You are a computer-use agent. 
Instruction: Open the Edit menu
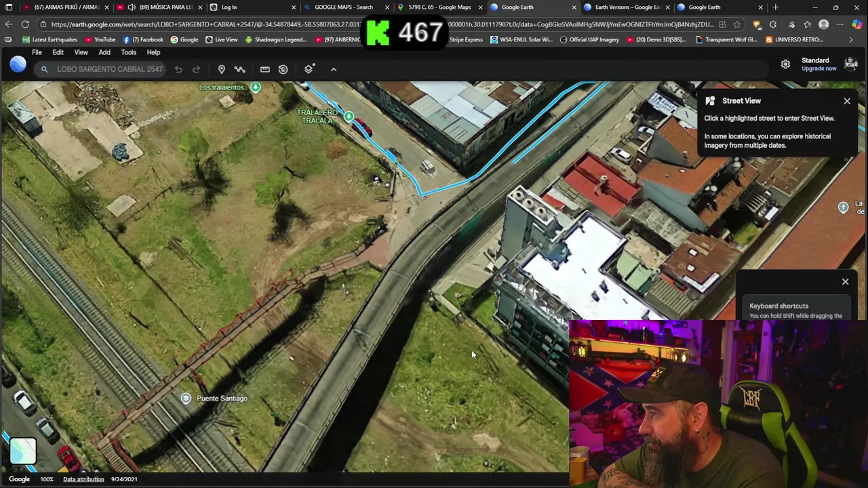click(58, 52)
